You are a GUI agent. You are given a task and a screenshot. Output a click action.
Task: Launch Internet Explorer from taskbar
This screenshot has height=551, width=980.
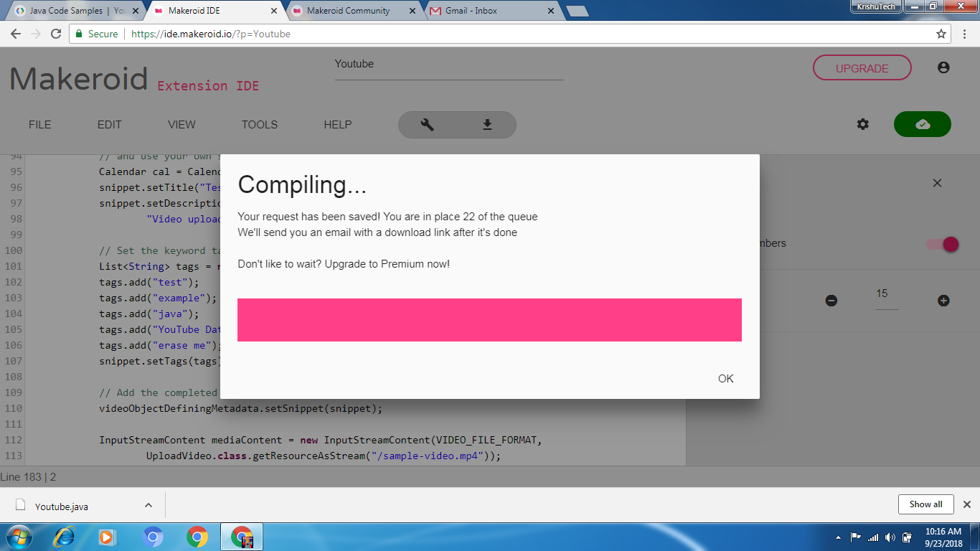65,537
